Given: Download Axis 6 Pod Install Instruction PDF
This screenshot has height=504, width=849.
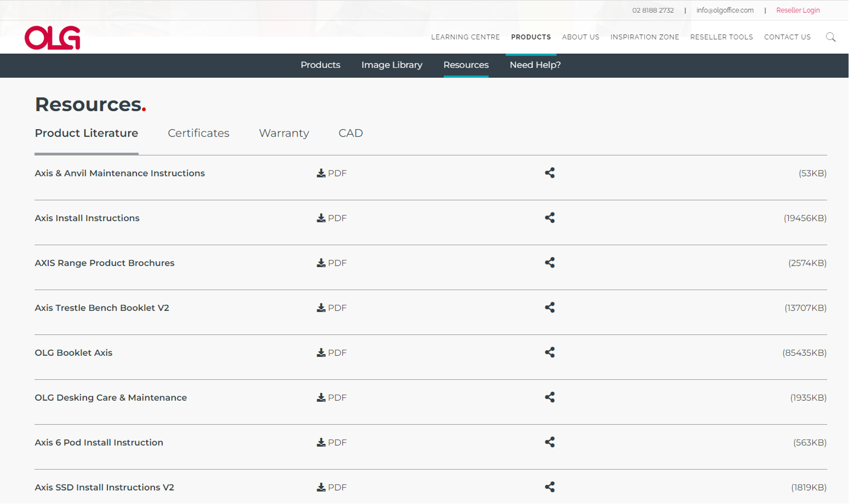Looking at the screenshot, I should click(x=331, y=443).
